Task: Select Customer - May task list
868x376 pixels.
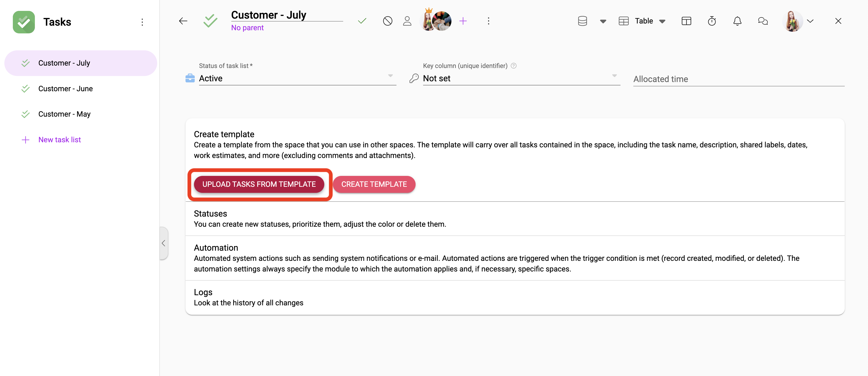Action: tap(81, 114)
